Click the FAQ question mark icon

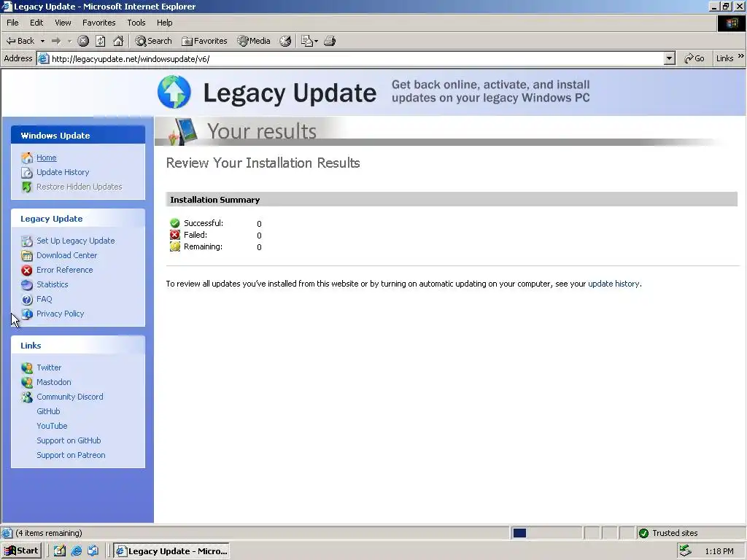[x=27, y=300]
